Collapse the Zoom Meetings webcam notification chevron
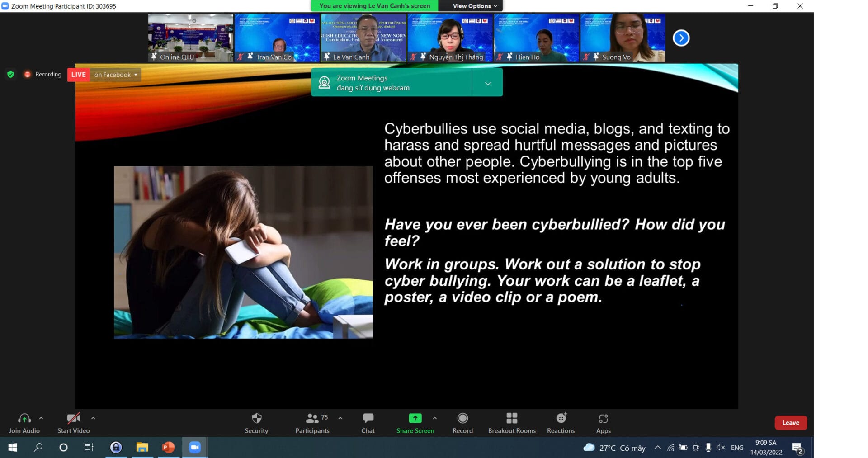868x458 pixels. tap(488, 84)
